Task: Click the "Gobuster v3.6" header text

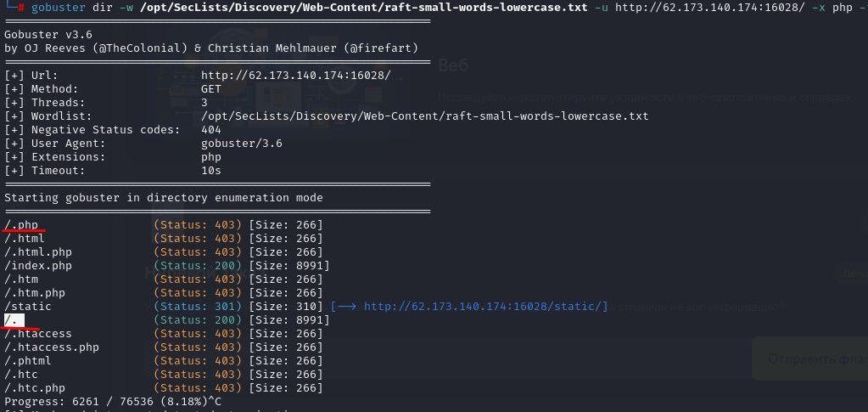Action: (48, 35)
